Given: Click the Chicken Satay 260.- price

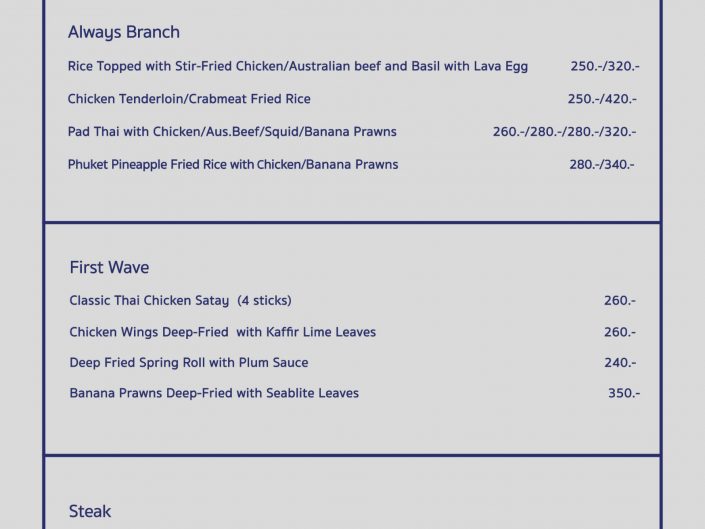Looking at the screenshot, I should point(619,300).
